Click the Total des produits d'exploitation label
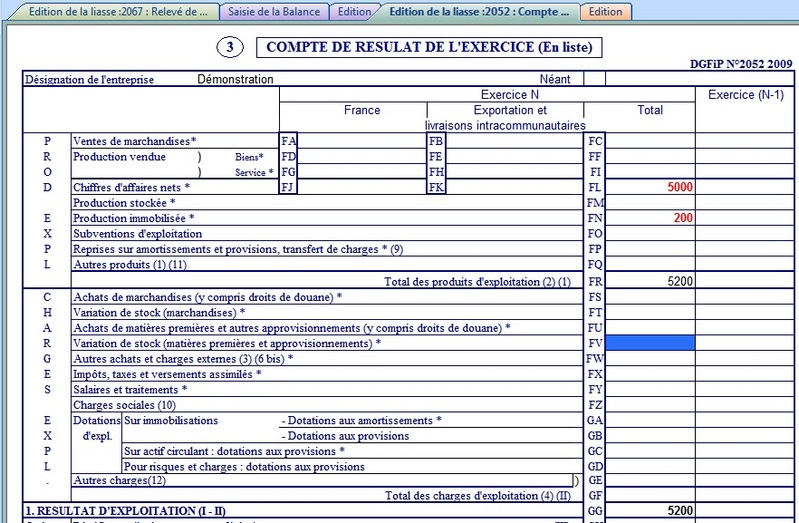This screenshot has width=799, height=523. (477, 281)
